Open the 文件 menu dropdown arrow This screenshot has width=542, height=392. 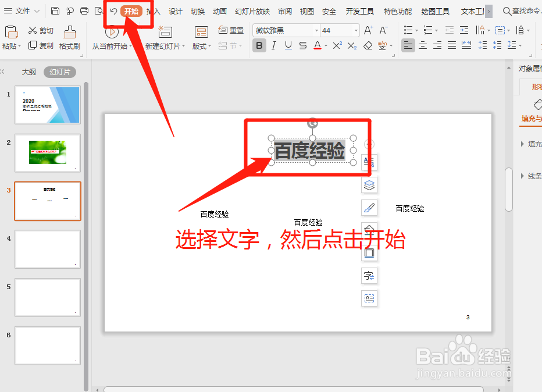37,11
